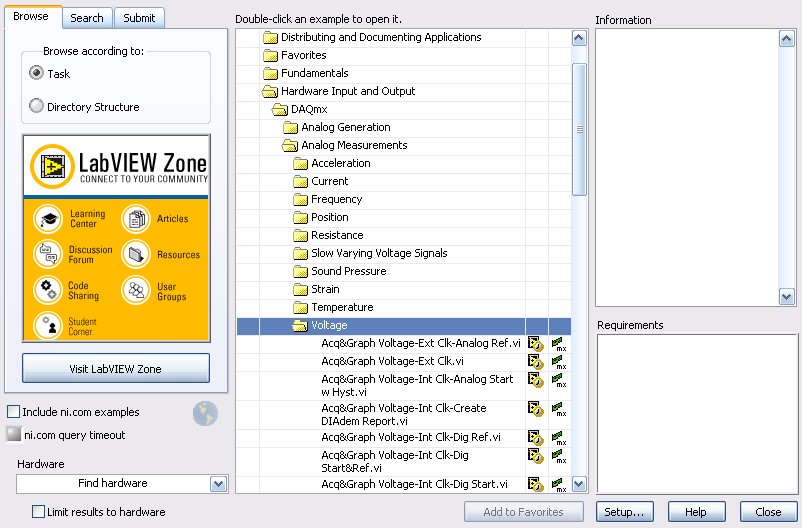
Task: Open the Find hardware dropdown
Action: click(x=218, y=483)
